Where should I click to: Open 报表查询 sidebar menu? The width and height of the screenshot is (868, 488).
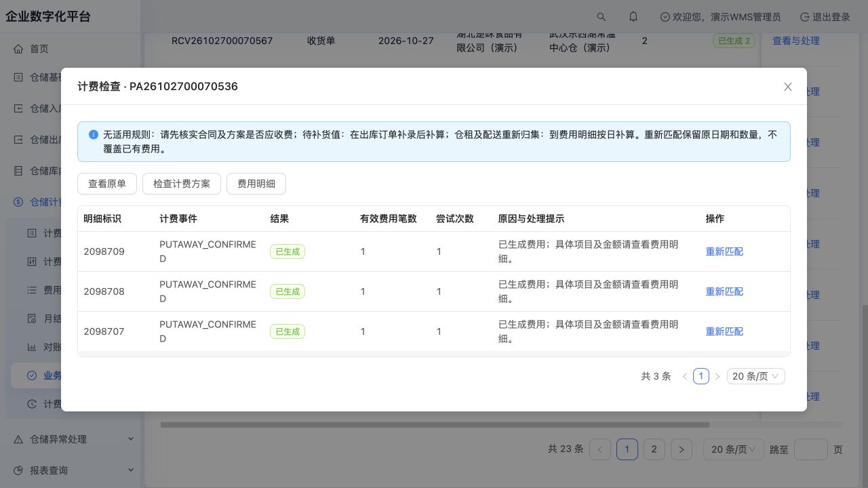coord(71,470)
